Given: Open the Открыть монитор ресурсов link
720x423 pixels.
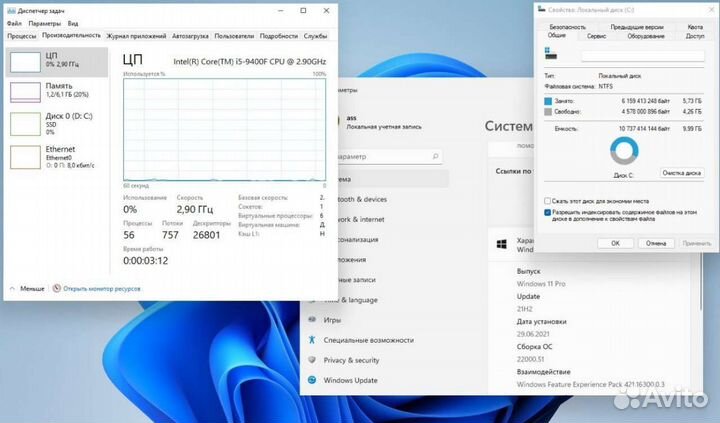Looking at the screenshot, I should pyautogui.click(x=102, y=289).
